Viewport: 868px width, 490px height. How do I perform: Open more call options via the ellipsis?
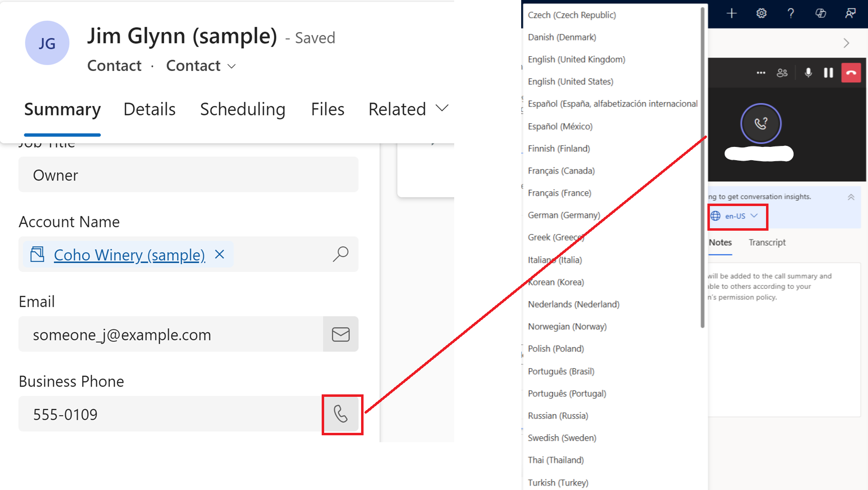(x=761, y=72)
